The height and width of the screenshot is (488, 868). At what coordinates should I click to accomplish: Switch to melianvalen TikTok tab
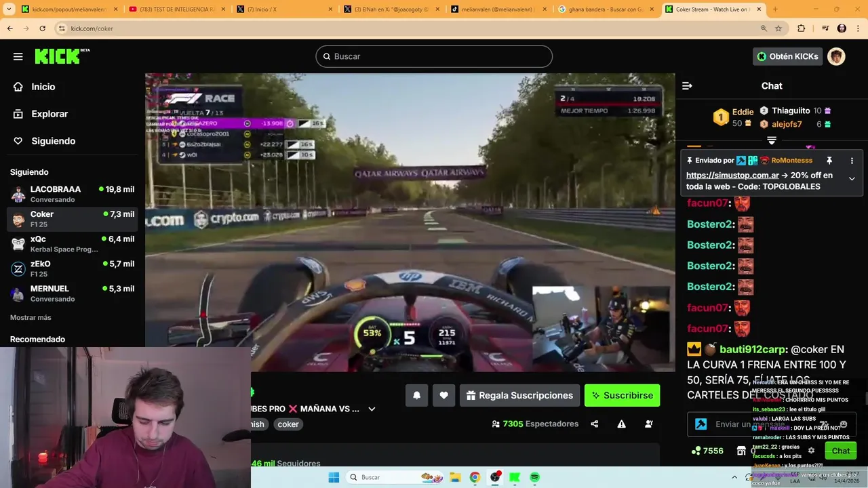[x=498, y=9]
